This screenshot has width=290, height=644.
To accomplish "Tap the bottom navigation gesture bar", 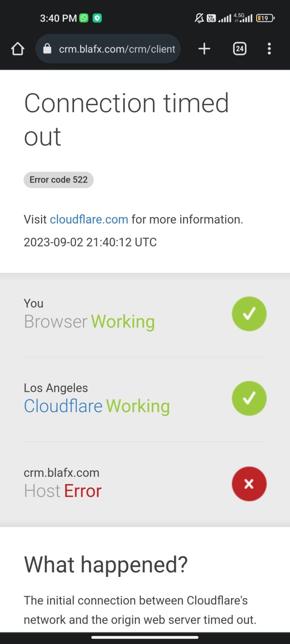I will click(x=145, y=637).
